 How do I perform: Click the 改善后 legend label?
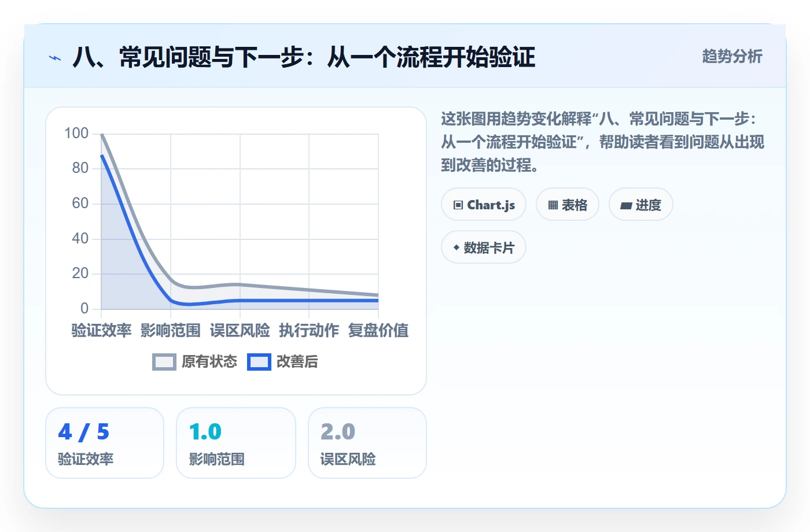click(297, 361)
